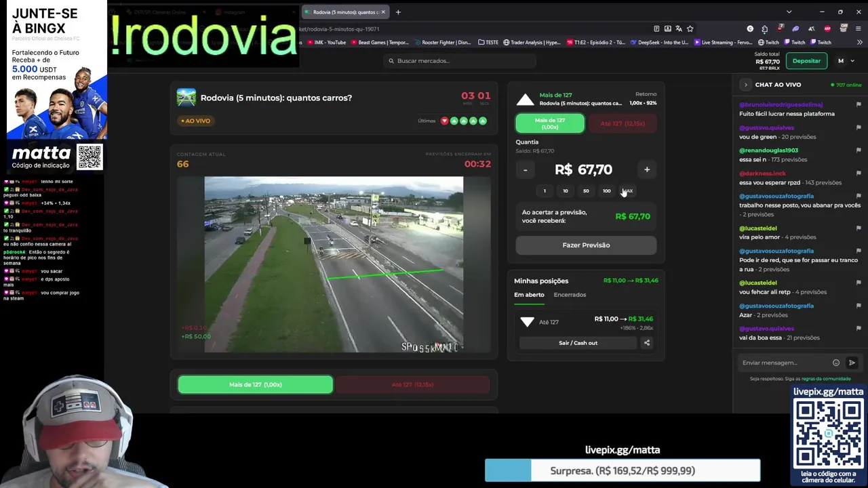868x488 pixels.
Task: Choose the bottom red Até 127 bar
Action: point(412,384)
